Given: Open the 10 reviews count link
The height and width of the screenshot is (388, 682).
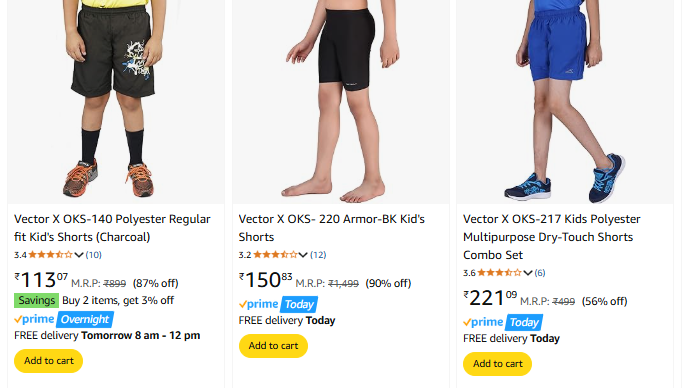Looking at the screenshot, I should [94, 255].
